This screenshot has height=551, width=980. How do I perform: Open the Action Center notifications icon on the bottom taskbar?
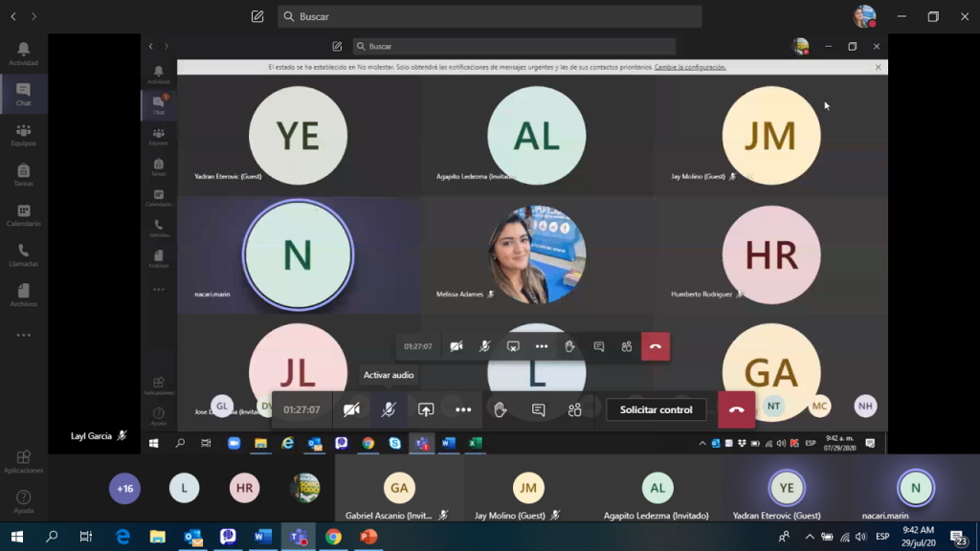(959, 537)
